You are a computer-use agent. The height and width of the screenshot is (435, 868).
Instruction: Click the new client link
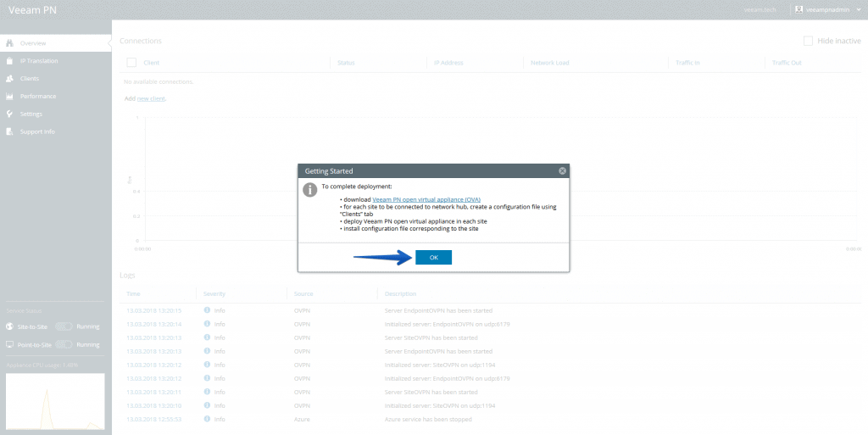[151, 98]
